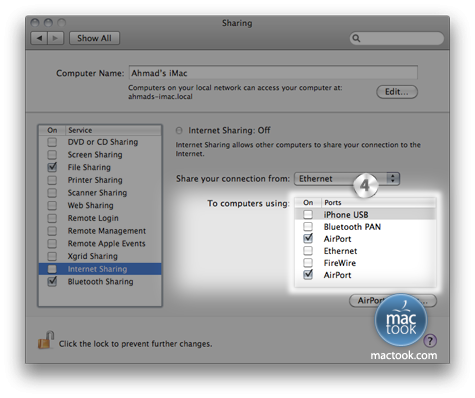The image size is (475, 398).
Task: Turn on Internet Sharing checkbox
Action: [52, 269]
